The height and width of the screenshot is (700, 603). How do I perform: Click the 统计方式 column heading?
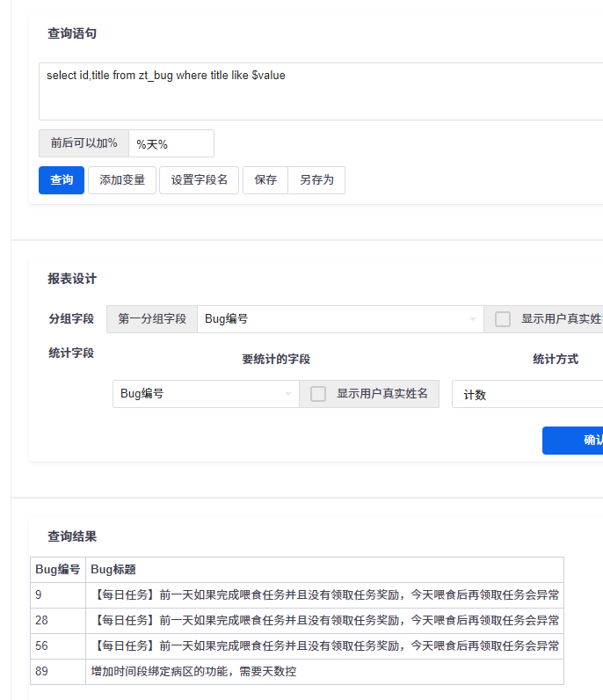pos(556,360)
